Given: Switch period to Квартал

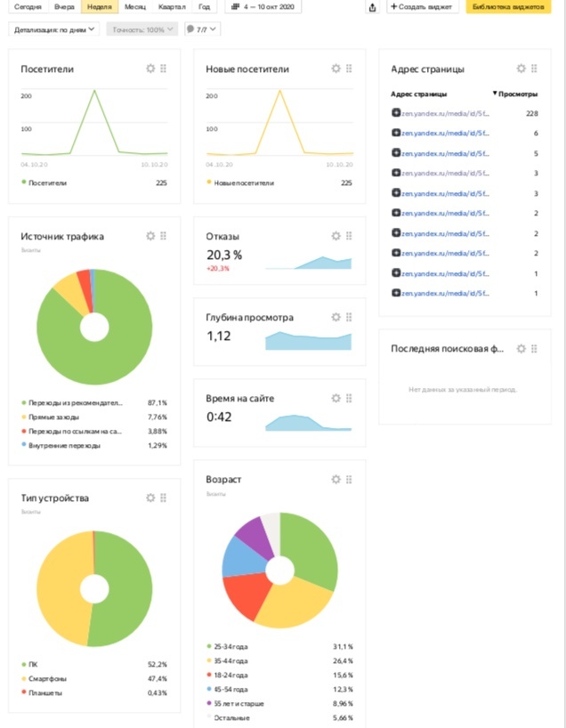Looking at the screenshot, I should coord(172,7).
